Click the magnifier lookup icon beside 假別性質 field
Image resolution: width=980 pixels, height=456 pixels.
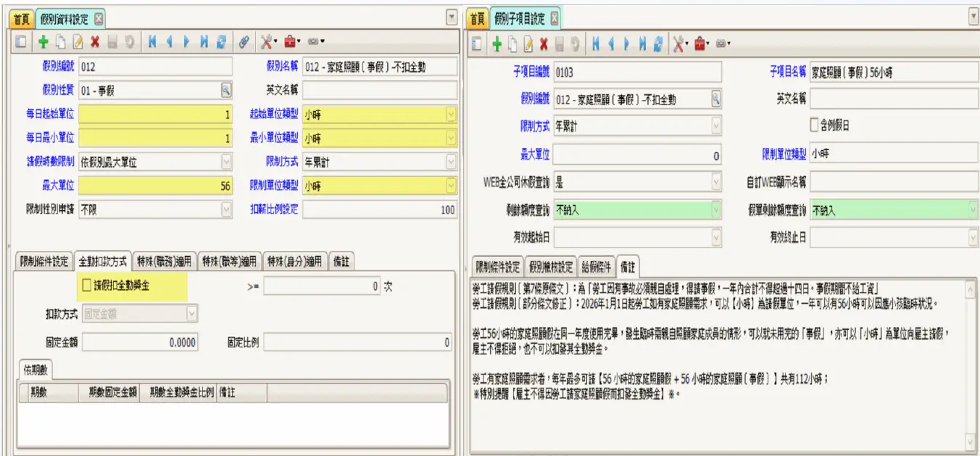(x=226, y=90)
